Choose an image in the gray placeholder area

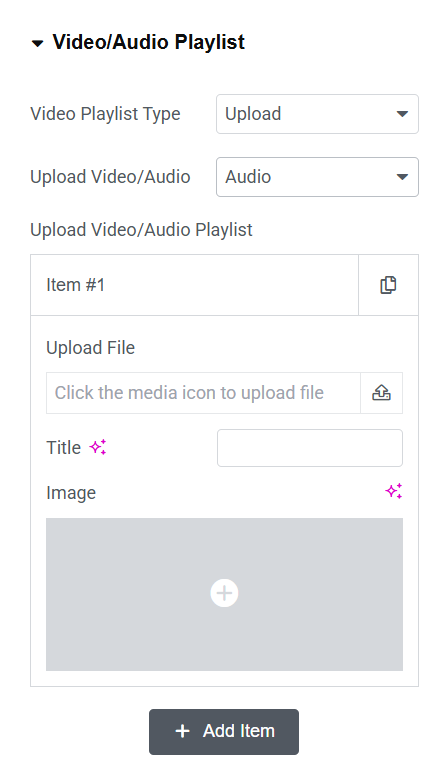click(224, 594)
